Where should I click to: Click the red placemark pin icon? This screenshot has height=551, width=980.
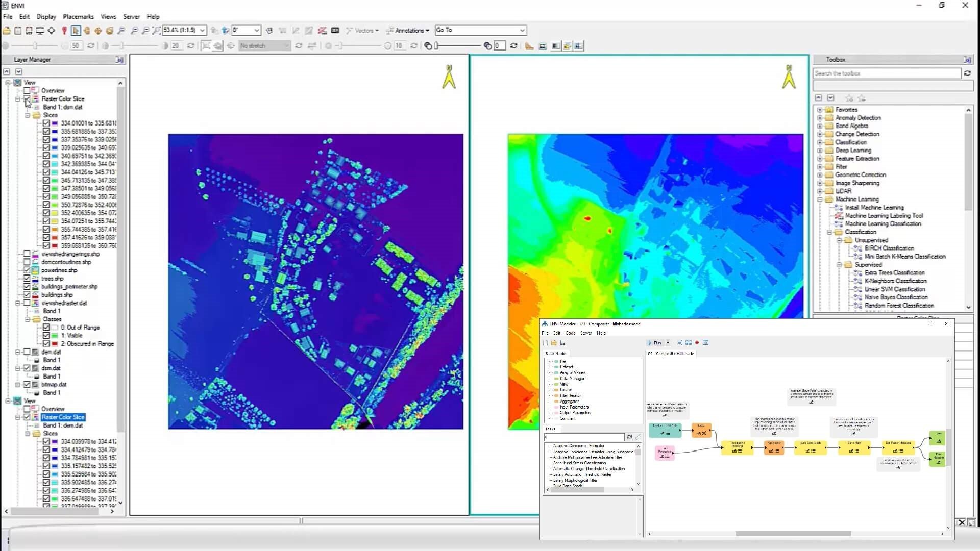64,31
